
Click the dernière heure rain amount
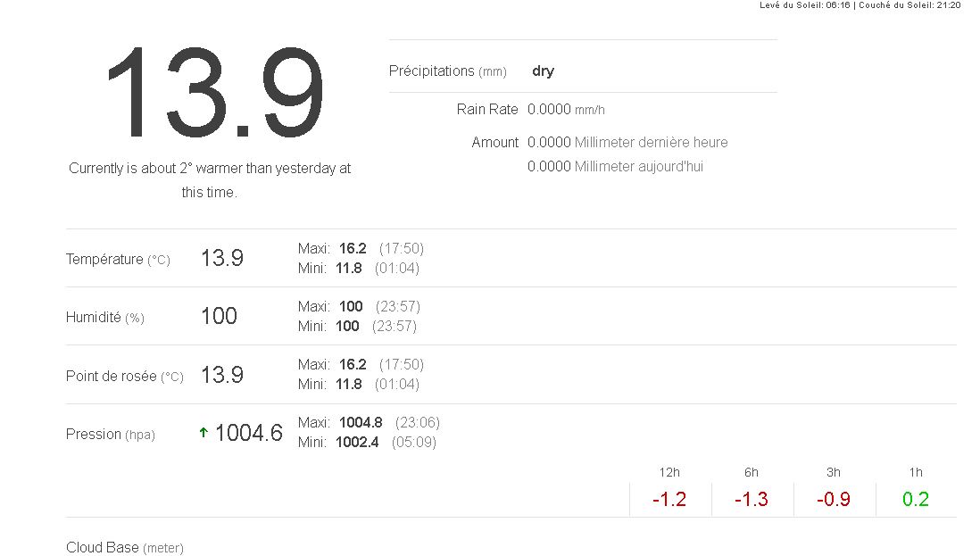[x=627, y=142]
